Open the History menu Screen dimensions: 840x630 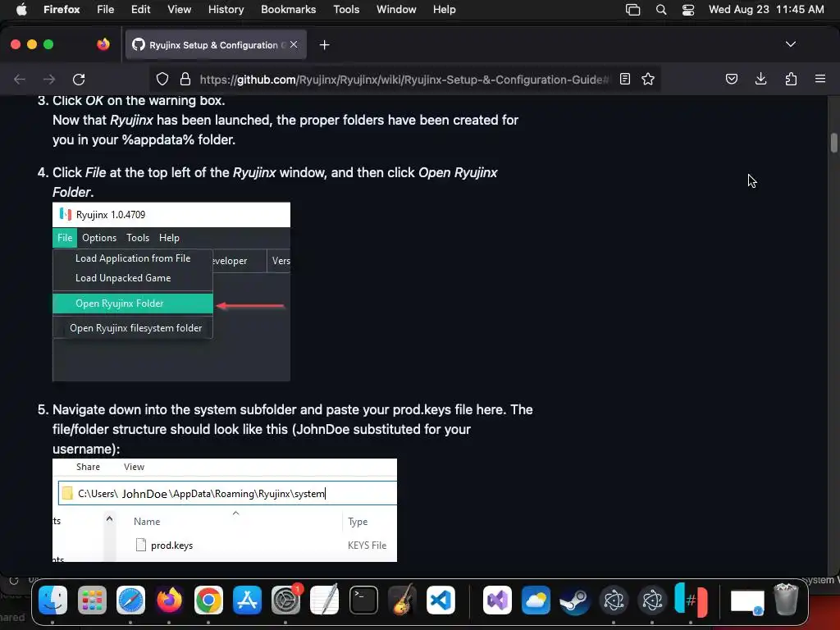(226, 10)
